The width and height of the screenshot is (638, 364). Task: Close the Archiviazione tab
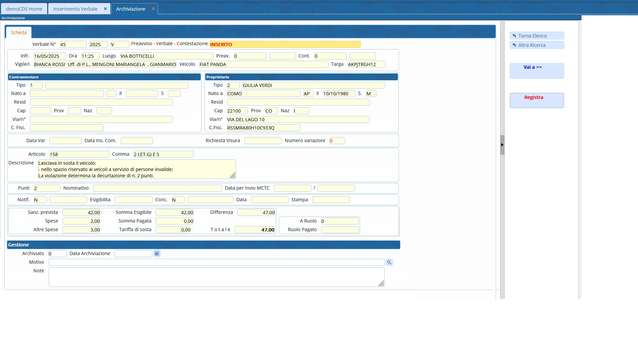pos(153,9)
